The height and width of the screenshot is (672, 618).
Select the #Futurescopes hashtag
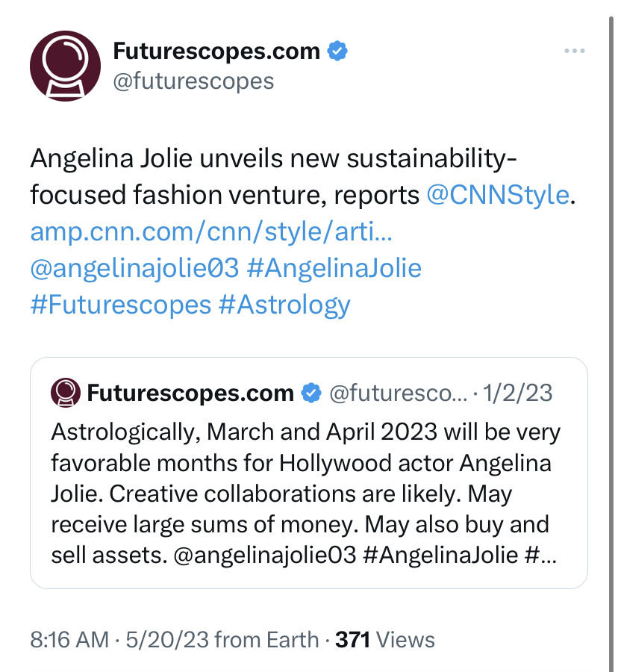(x=121, y=305)
